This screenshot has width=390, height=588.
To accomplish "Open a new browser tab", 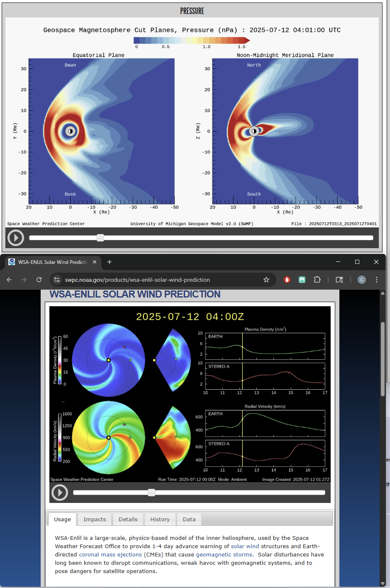I will [x=110, y=262].
